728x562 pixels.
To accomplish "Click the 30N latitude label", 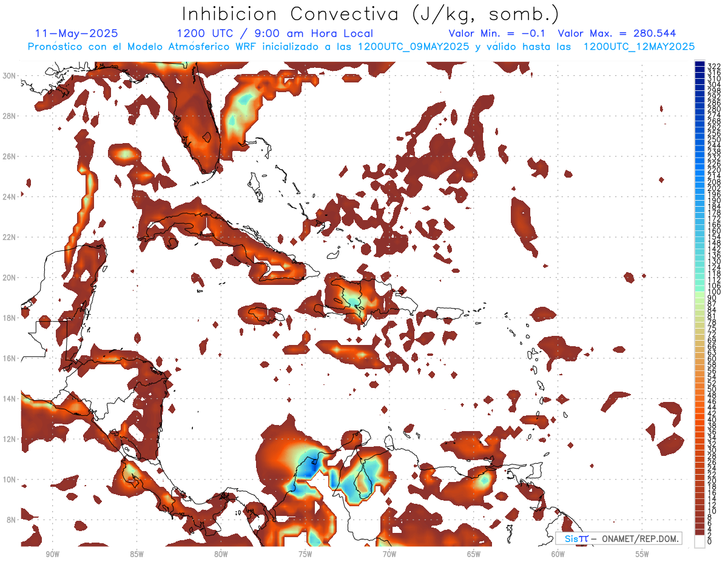I will pyautogui.click(x=10, y=75).
